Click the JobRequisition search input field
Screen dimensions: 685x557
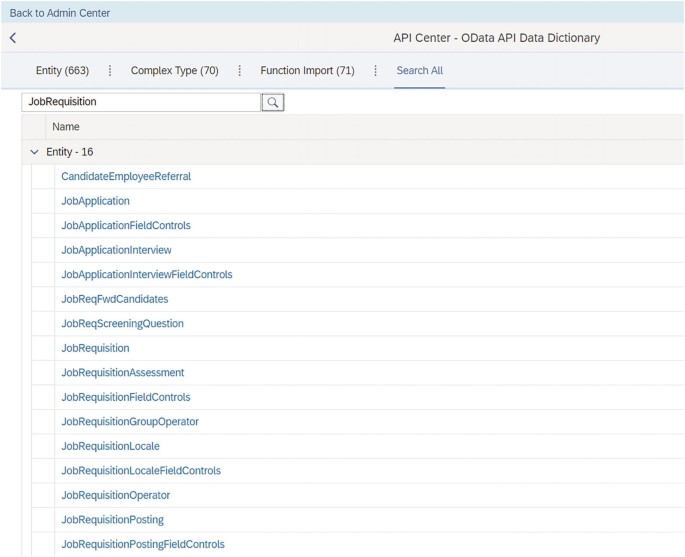[x=140, y=102]
